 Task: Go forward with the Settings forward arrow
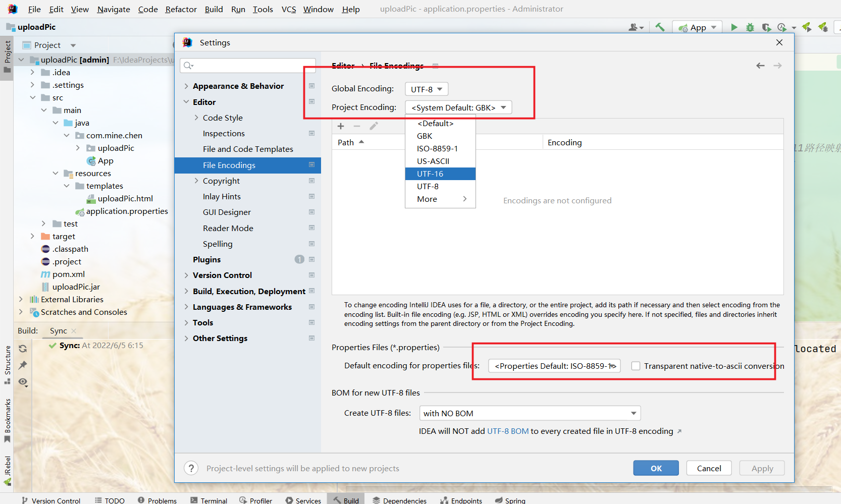pyautogui.click(x=777, y=66)
